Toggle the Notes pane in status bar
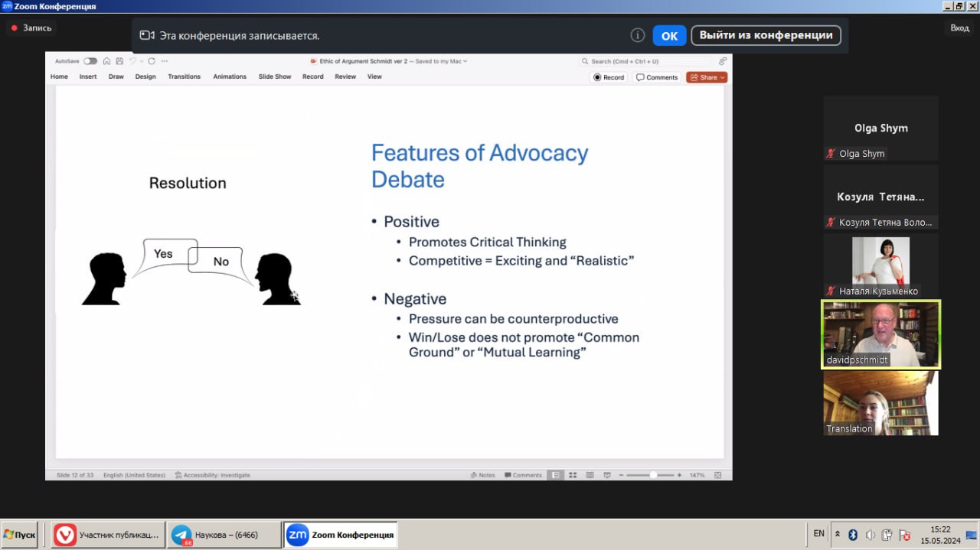Screen dimensions: 980x550 pos(482,475)
